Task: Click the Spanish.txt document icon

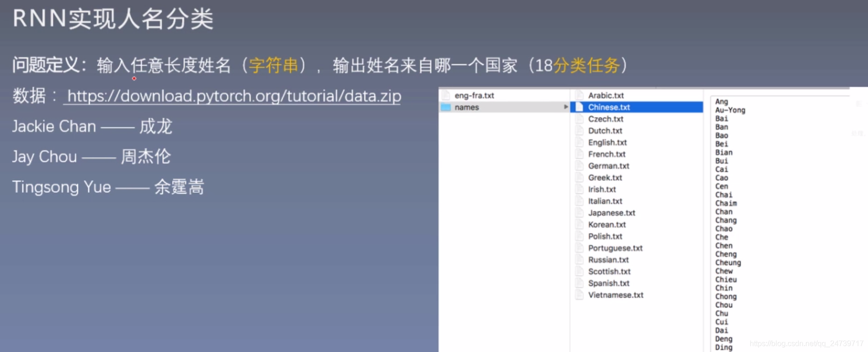Action: point(579,283)
